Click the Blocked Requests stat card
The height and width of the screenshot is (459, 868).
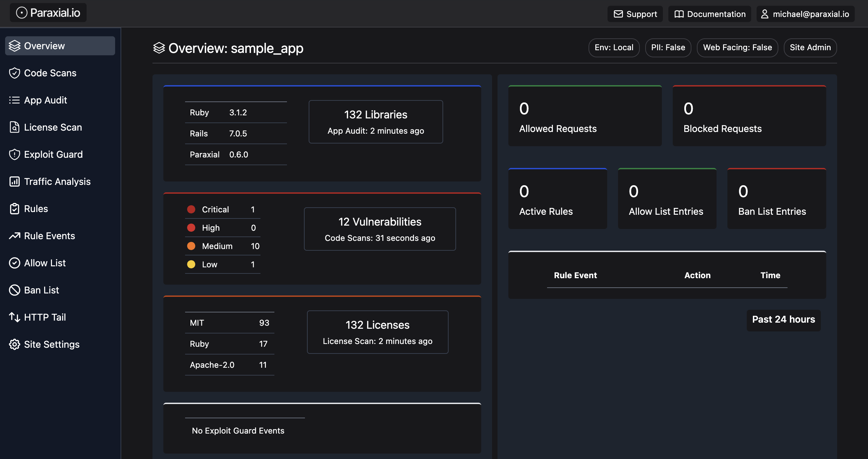[x=749, y=116]
